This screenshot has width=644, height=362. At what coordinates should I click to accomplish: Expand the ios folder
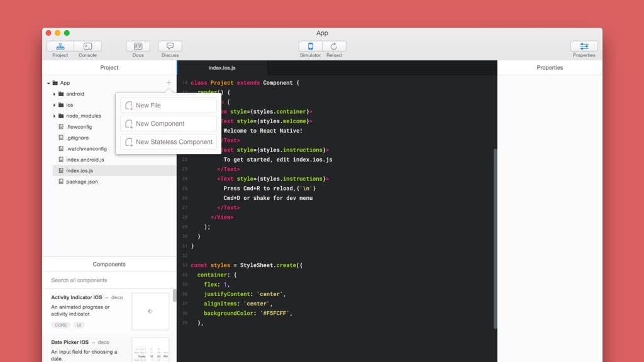click(55, 105)
